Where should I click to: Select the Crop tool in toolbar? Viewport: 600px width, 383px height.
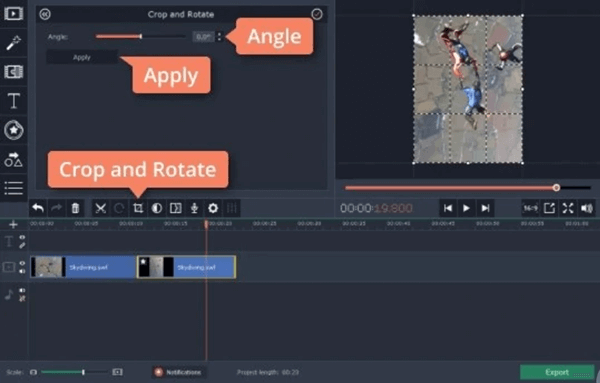pos(138,208)
